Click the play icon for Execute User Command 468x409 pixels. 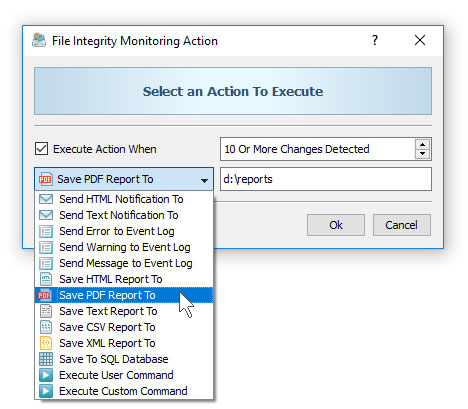[x=46, y=375]
